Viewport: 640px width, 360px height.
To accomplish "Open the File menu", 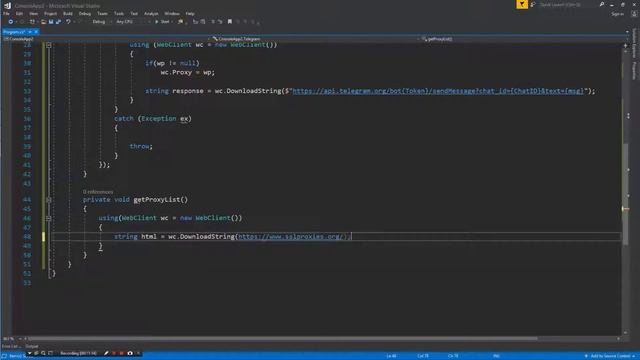I will tap(6, 14).
